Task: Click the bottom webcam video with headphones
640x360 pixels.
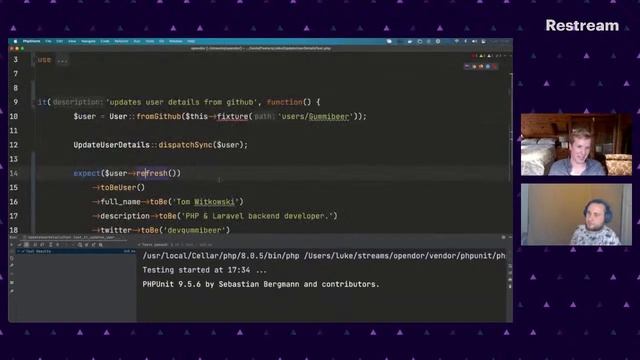Action: pos(576,214)
